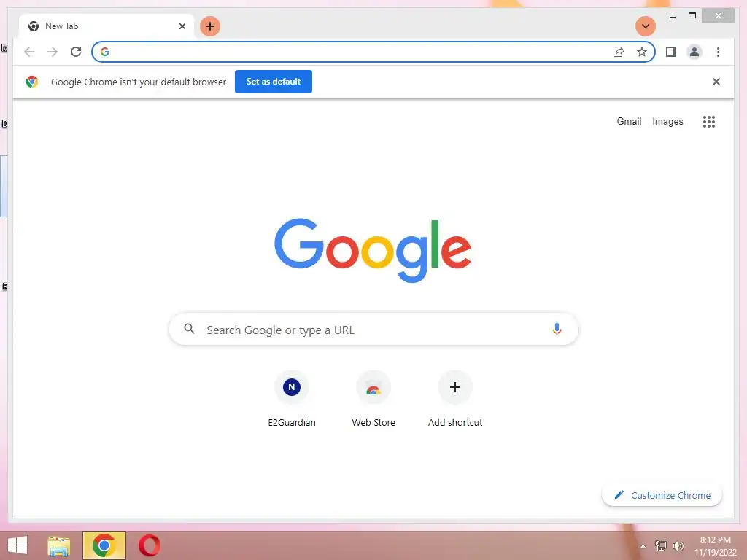
Task: Select the New Tab tab
Action: 107,26
